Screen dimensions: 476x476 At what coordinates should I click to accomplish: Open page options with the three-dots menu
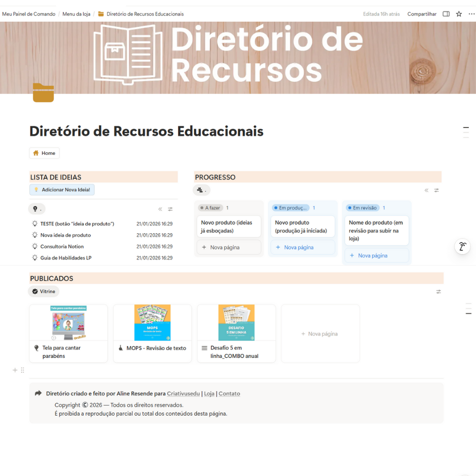[x=471, y=14]
